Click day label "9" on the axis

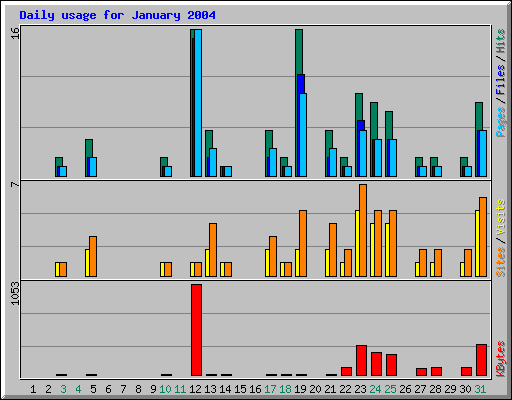coord(153,389)
